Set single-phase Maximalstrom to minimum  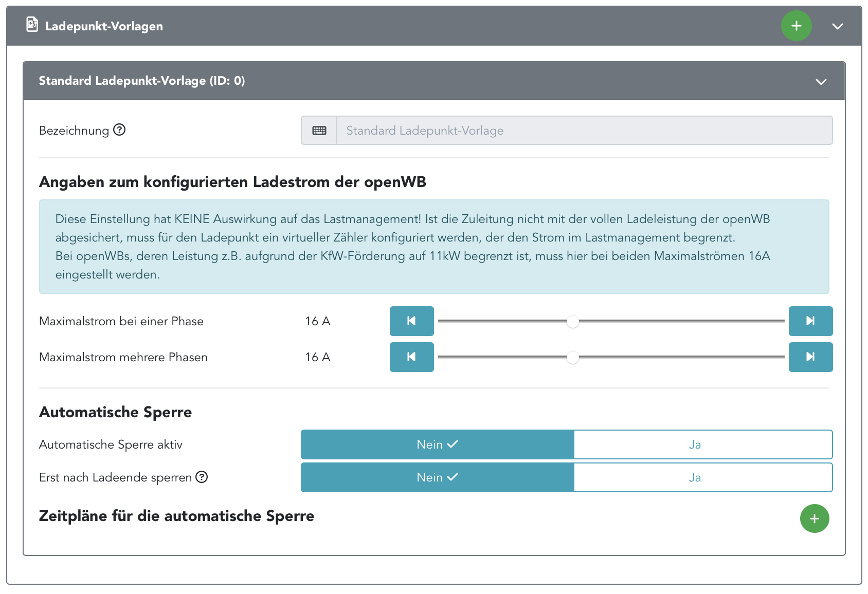click(411, 321)
